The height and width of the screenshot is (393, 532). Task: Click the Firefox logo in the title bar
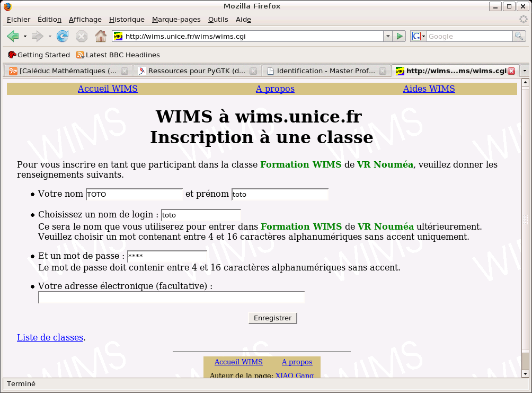tap(7, 6)
